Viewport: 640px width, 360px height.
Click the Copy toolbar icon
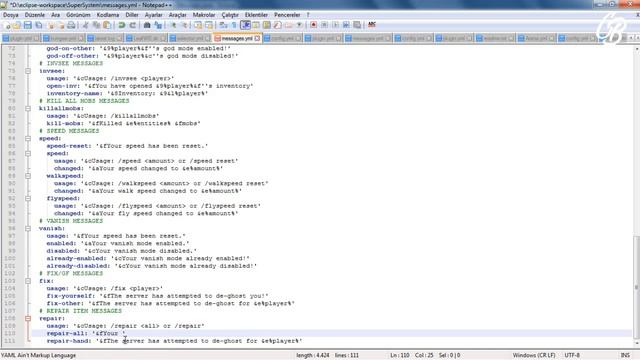point(96,25)
